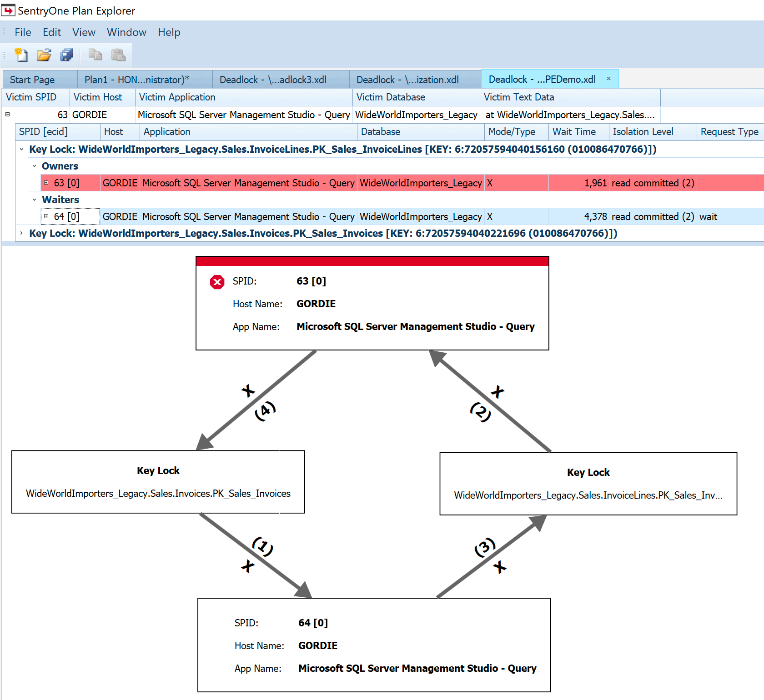
Task: Open the Edit menu
Action: tap(52, 32)
